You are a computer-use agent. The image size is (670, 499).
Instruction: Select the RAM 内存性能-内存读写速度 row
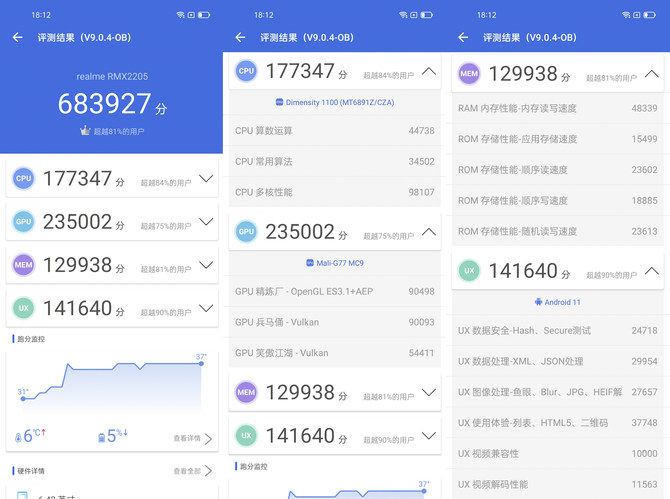tap(558, 109)
